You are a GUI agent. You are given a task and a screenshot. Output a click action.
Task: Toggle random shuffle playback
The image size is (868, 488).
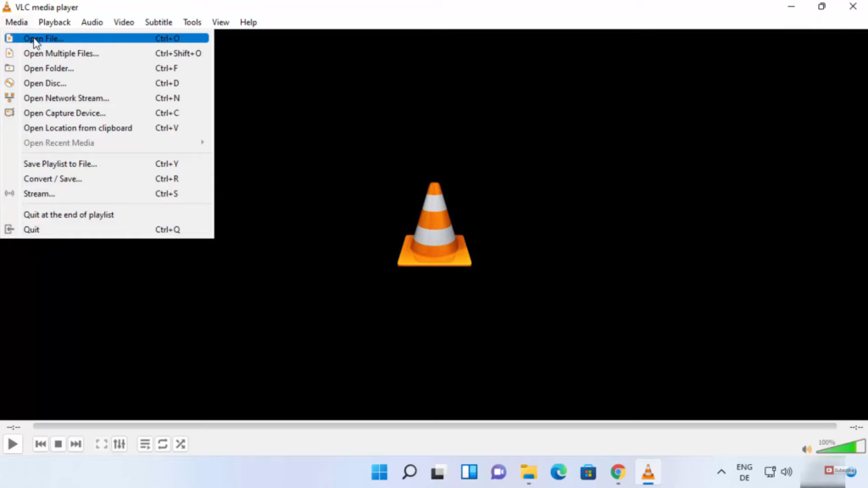(181, 444)
